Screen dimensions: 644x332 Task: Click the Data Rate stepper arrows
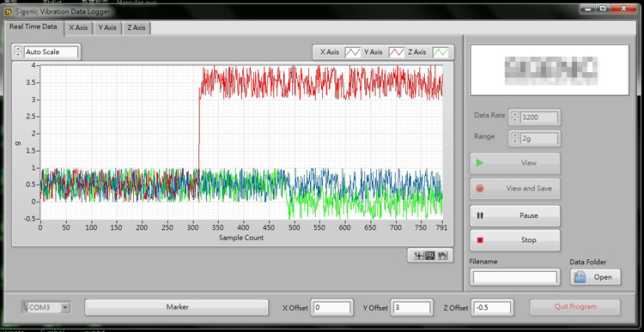click(x=514, y=118)
